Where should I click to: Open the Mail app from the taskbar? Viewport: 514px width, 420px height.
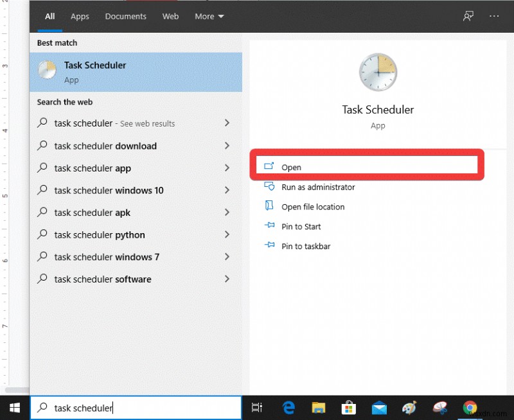(378, 407)
